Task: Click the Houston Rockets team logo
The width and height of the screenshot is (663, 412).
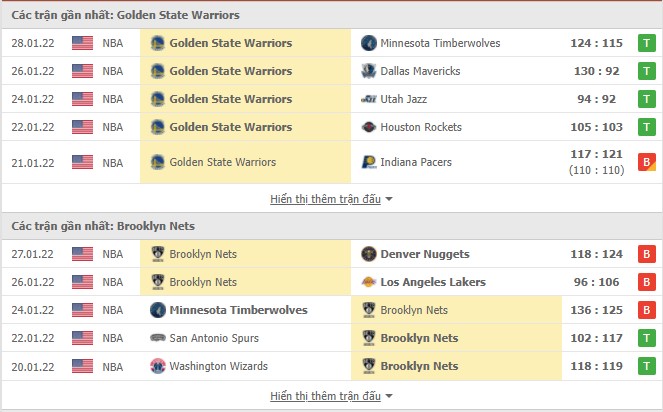Action: click(368, 127)
